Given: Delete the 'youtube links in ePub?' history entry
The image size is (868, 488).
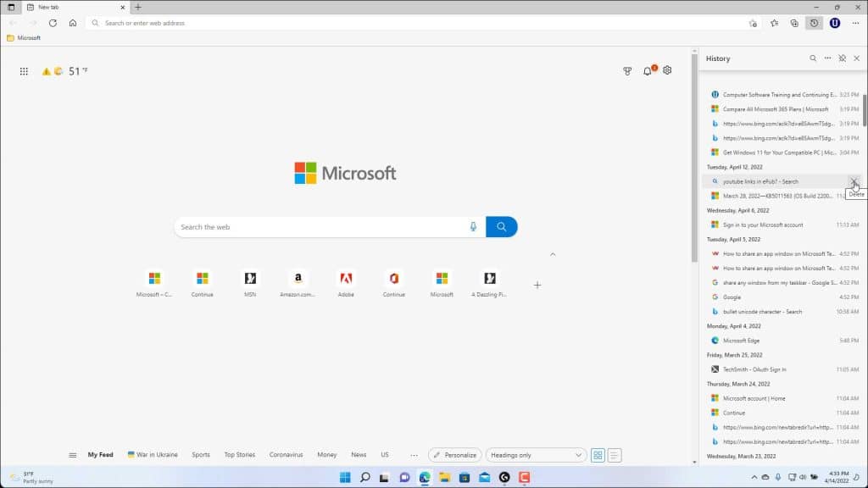Looking at the screenshot, I should pos(854,181).
